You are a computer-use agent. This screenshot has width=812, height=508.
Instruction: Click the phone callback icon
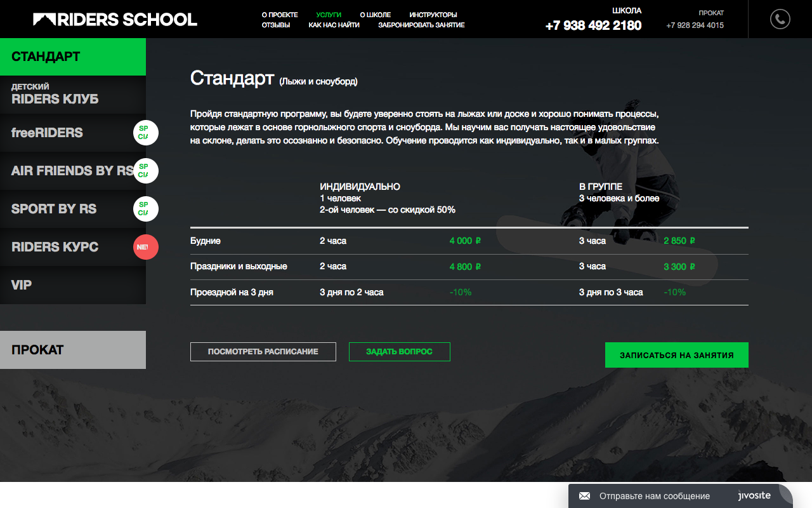(780, 19)
